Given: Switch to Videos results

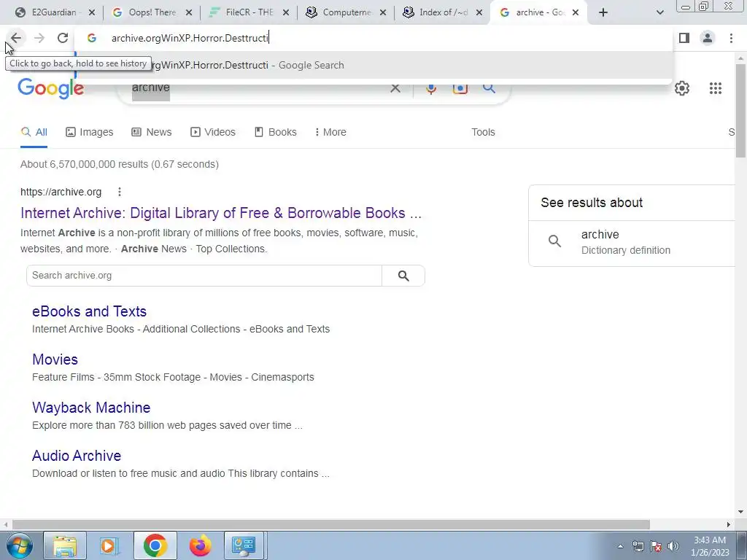Looking at the screenshot, I should coord(213,133).
